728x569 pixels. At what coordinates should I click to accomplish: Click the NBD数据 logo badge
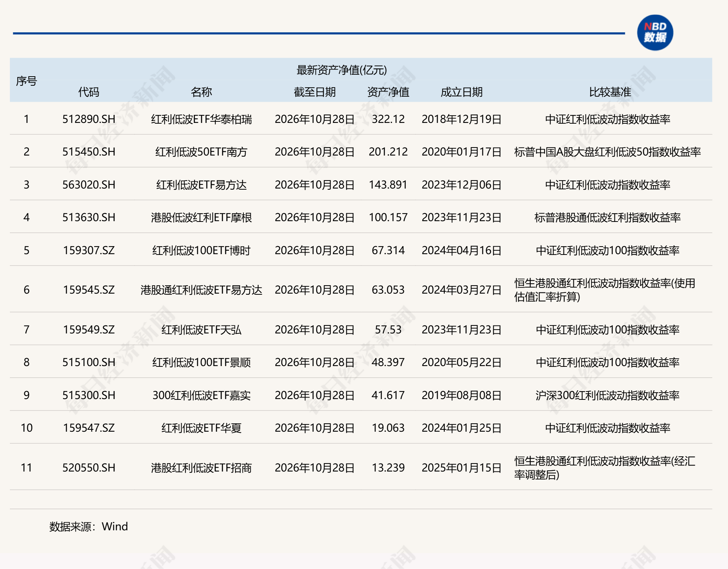pyautogui.click(x=655, y=33)
